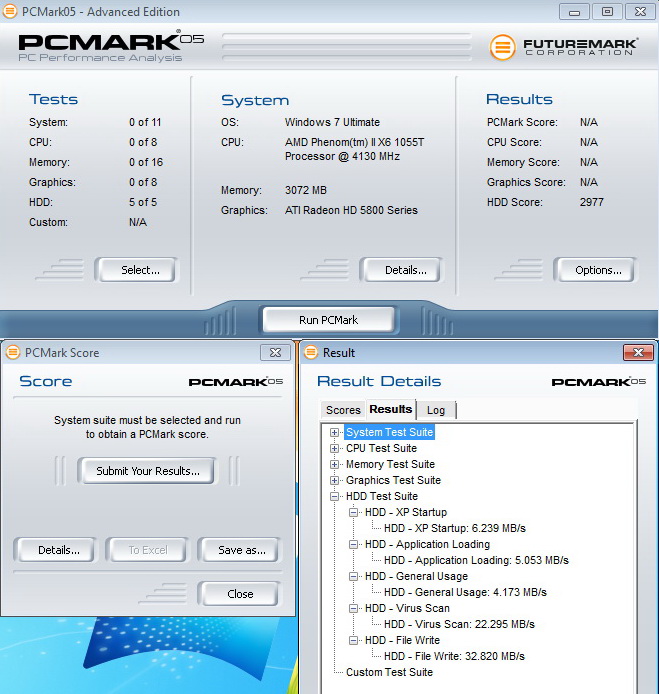Click Close button in Score window
The height and width of the screenshot is (694, 659).
click(239, 594)
